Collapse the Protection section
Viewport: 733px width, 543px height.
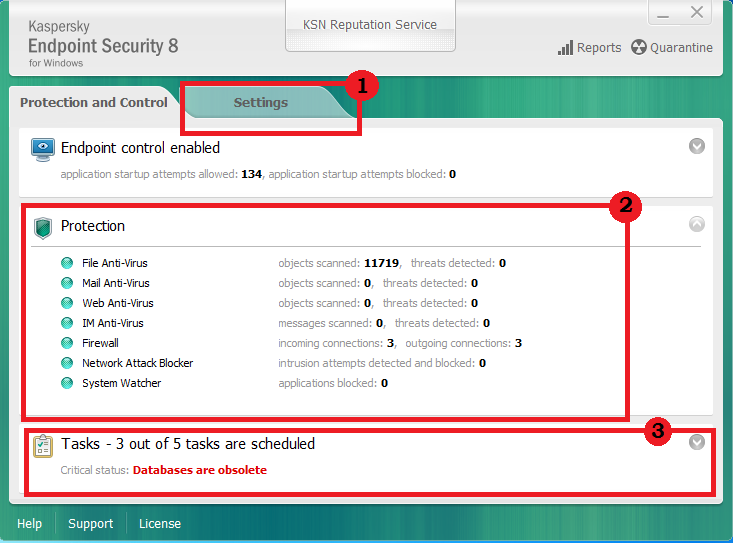coord(697,224)
